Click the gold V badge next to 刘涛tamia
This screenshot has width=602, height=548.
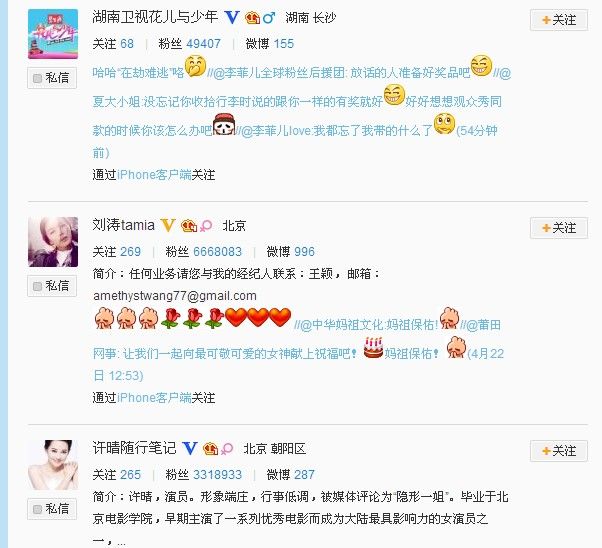[x=168, y=225]
